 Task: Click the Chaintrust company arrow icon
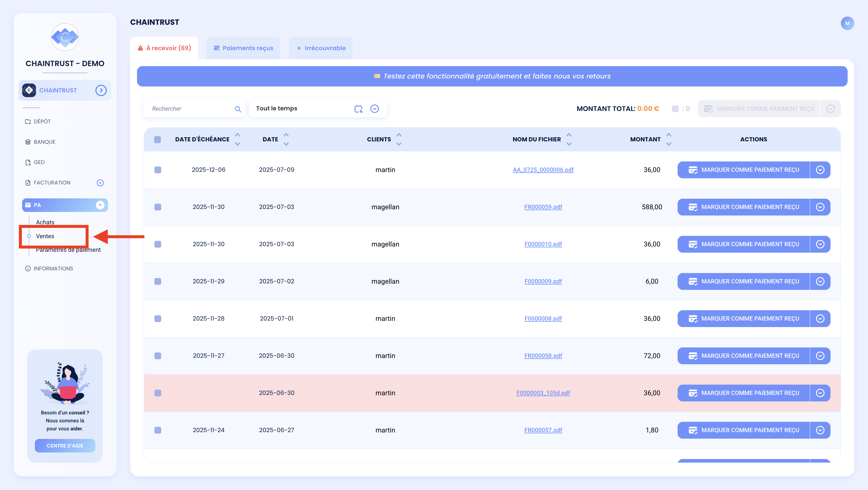101,90
